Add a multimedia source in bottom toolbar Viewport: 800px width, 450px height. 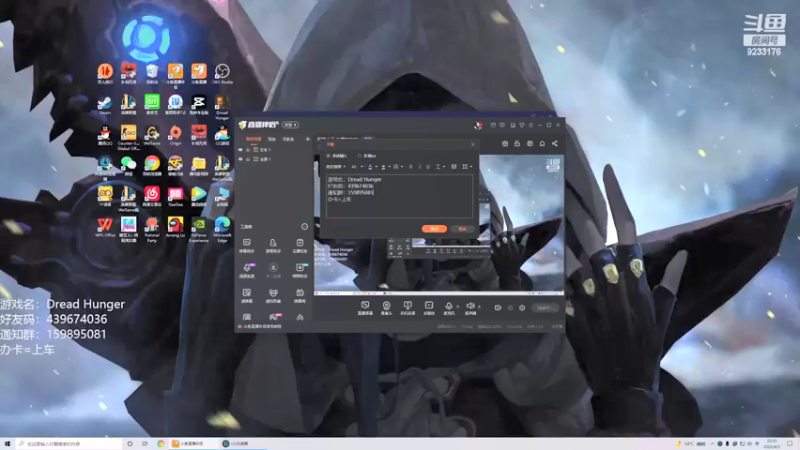tap(429, 308)
